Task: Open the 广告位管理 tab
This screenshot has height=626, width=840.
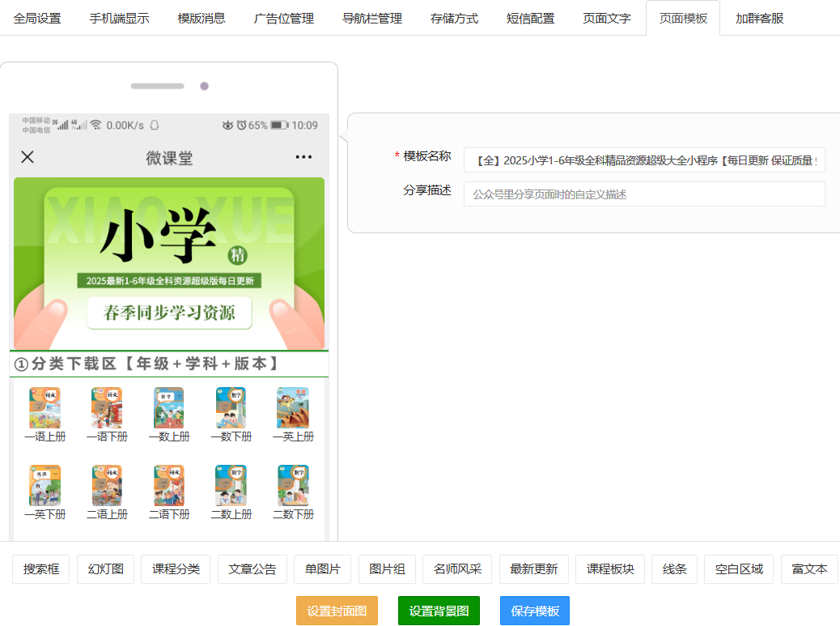Action: click(283, 18)
